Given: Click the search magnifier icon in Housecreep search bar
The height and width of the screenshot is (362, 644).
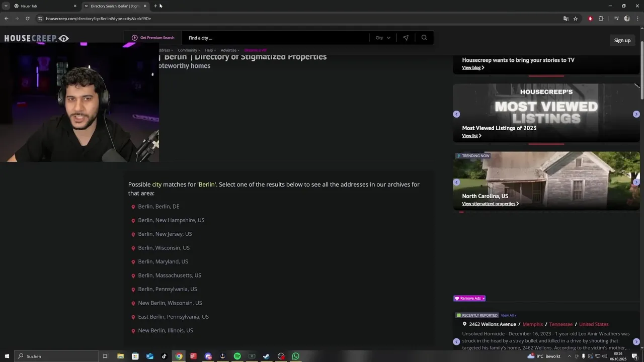Looking at the screenshot, I should (x=424, y=38).
